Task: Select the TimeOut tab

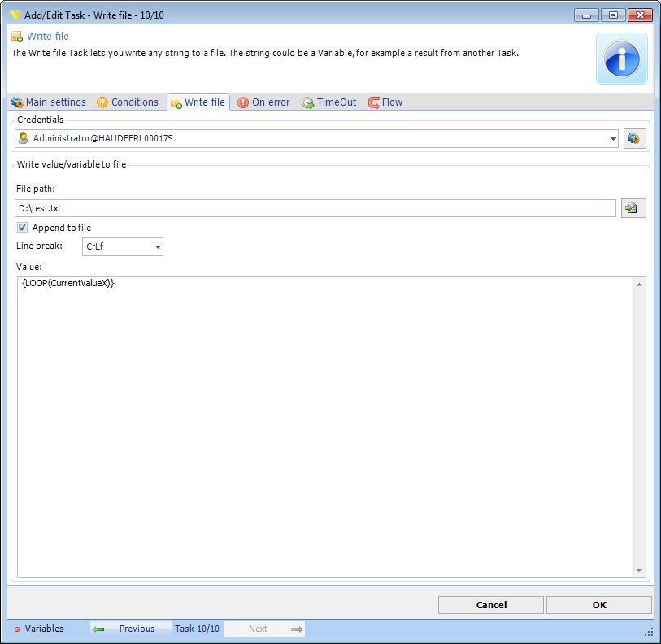Action: 329,102
